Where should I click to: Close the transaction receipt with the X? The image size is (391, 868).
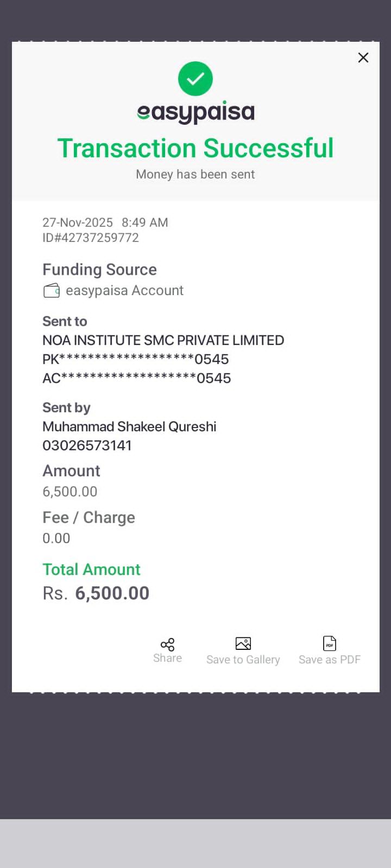[363, 58]
